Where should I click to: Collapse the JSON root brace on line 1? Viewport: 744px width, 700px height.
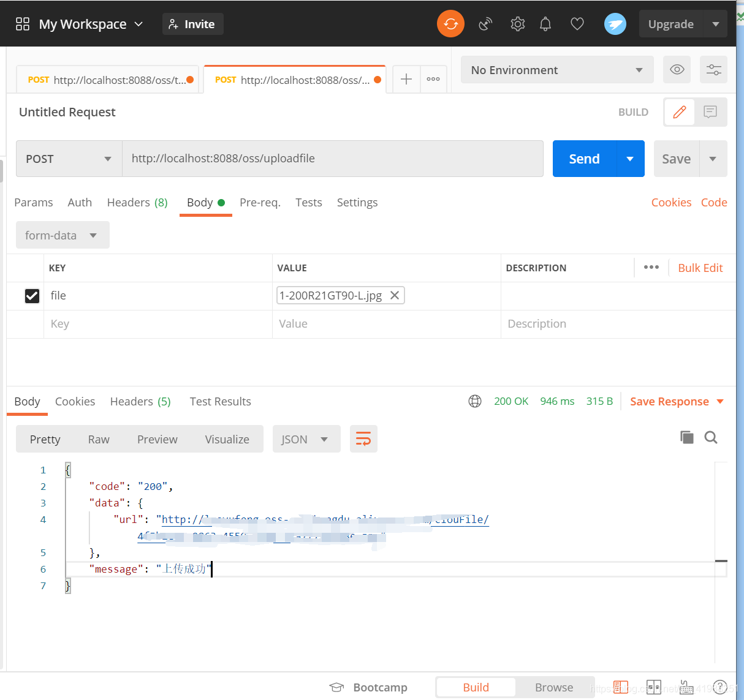tap(67, 470)
